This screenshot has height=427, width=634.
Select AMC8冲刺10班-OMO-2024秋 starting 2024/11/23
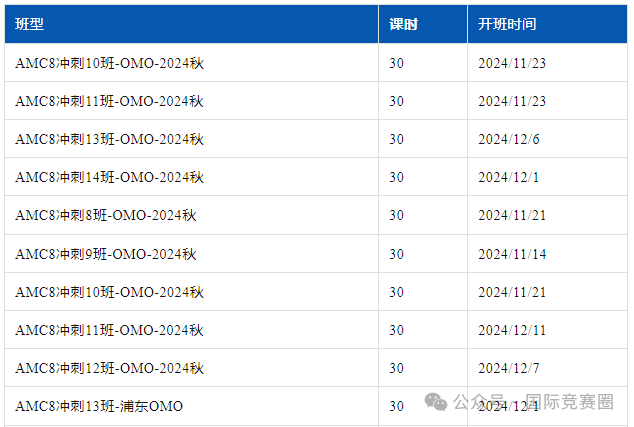click(110, 63)
